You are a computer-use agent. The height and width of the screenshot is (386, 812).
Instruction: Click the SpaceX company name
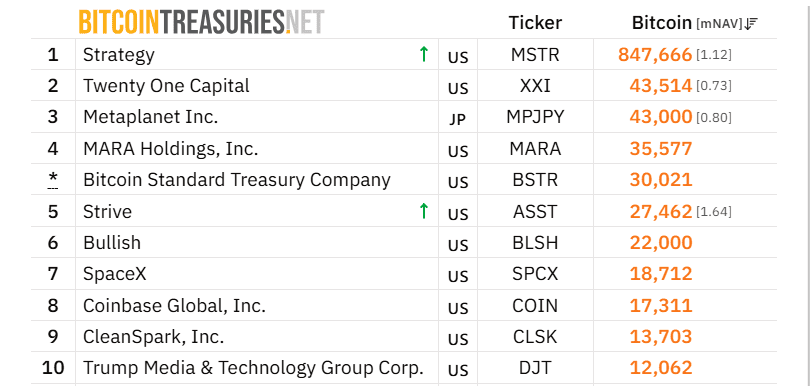115,274
